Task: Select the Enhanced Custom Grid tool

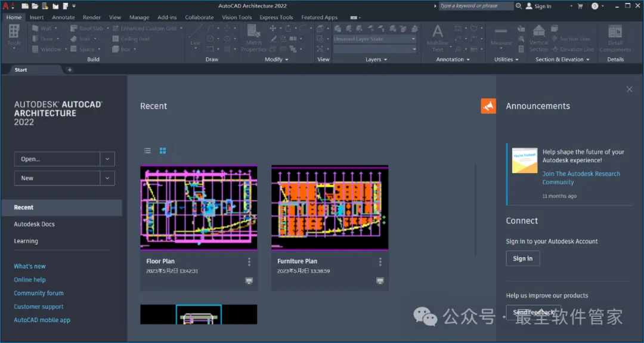Action: [x=144, y=29]
